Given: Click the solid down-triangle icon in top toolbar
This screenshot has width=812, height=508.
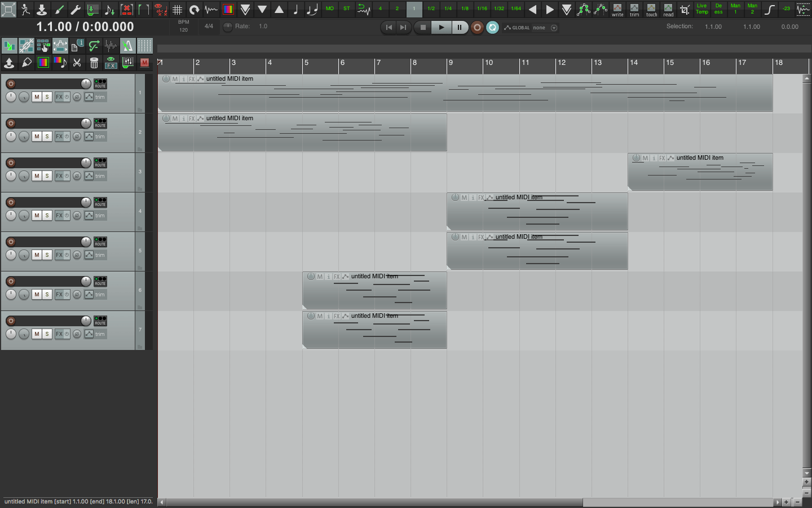Looking at the screenshot, I should tap(262, 9).
